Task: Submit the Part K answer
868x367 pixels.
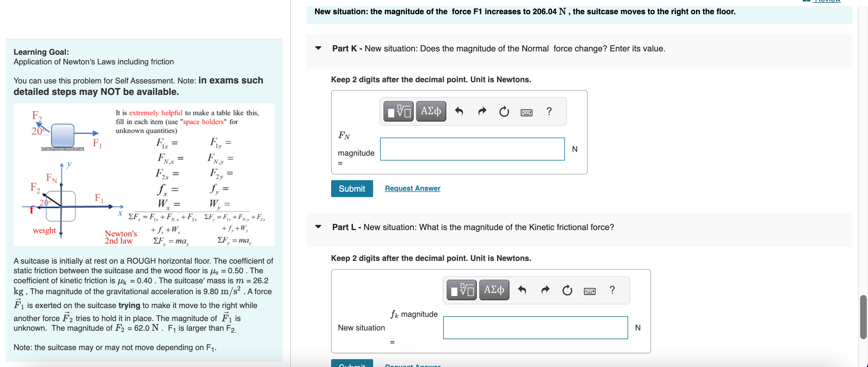Action: [x=352, y=189]
